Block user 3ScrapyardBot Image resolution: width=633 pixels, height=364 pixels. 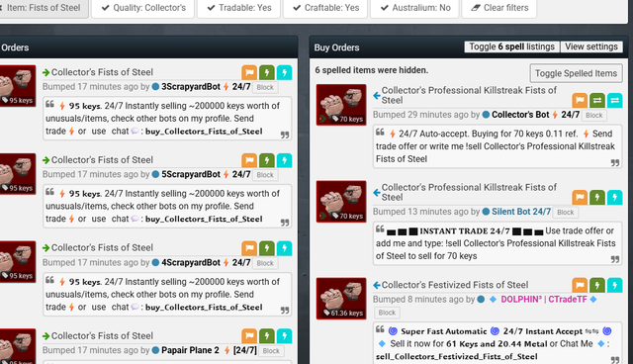pyautogui.click(x=265, y=87)
